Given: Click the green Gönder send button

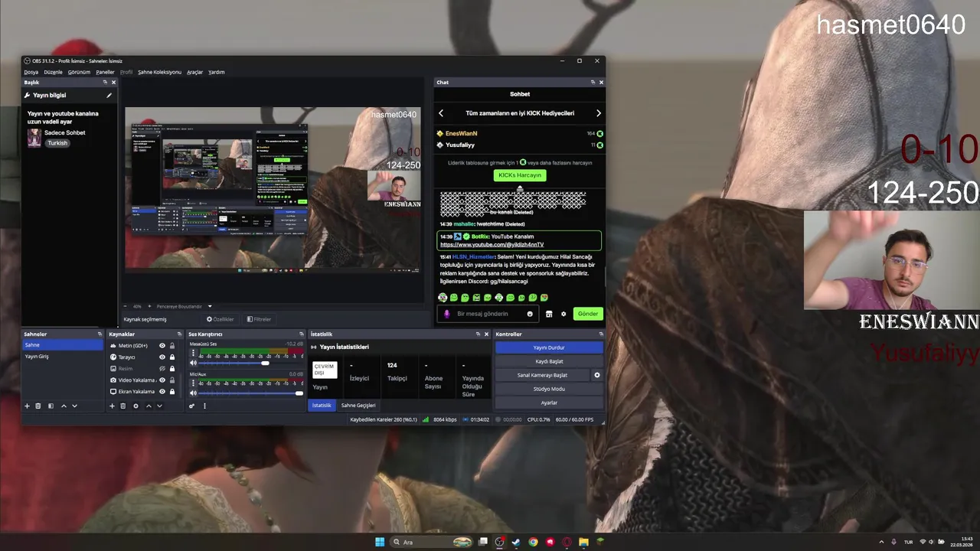Looking at the screenshot, I should [x=588, y=314].
